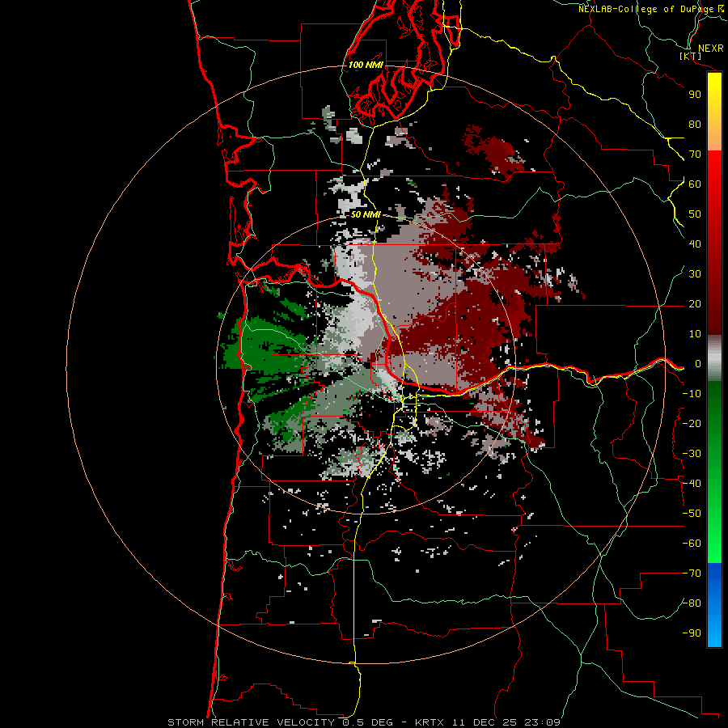Click the -90 value on velocity scale
Image resolution: width=728 pixels, height=728 pixels.
click(x=692, y=633)
